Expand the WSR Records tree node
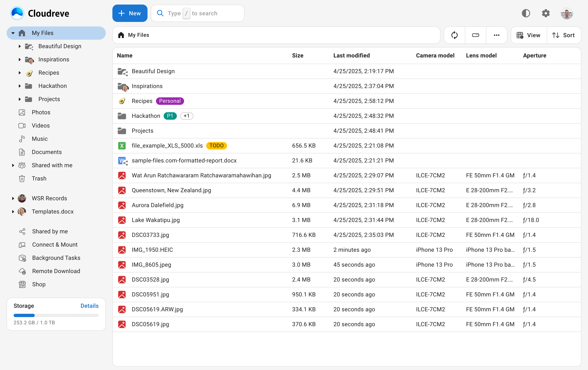 (13, 198)
